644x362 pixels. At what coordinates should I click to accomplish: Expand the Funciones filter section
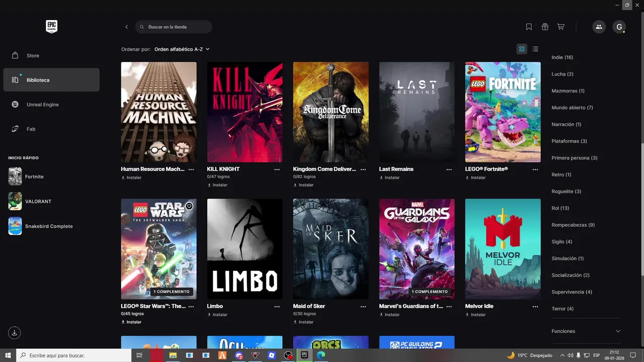pos(586,331)
